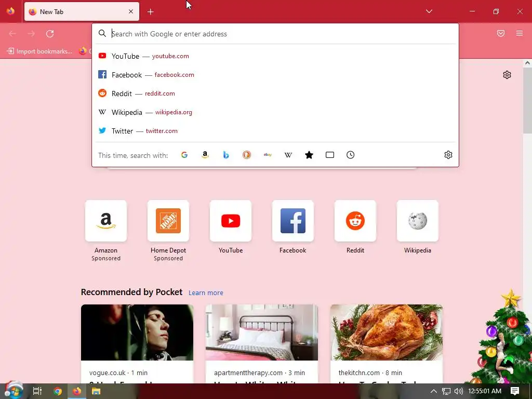Click scrollbar up arrow
Image resolution: width=532 pixels, height=399 pixels.
(x=527, y=63)
